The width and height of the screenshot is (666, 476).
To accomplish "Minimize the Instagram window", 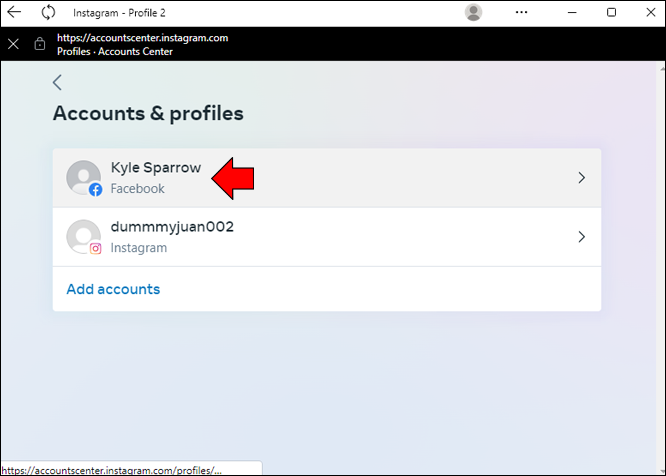I will [x=572, y=12].
